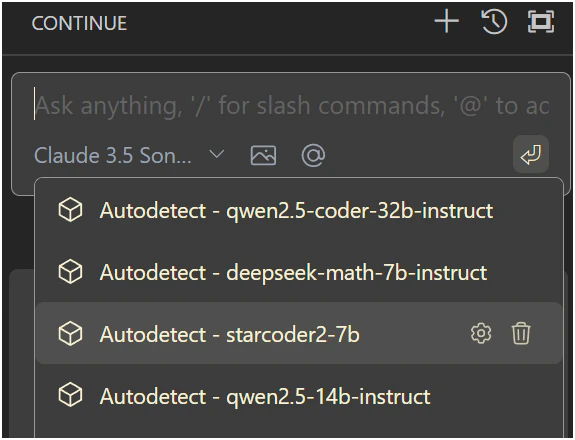Open the session history clock icon
This screenshot has width=575, height=440.
pyautogui.click(x=494, y=22)
